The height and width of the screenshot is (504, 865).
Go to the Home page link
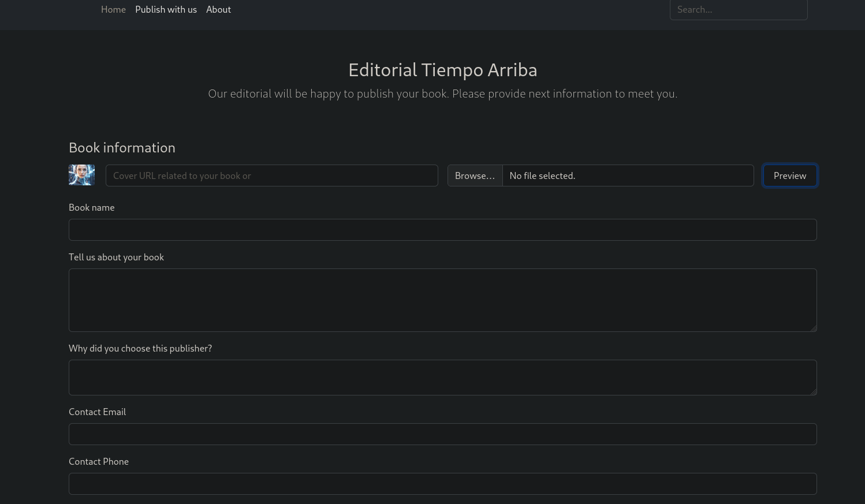point(113,10)
